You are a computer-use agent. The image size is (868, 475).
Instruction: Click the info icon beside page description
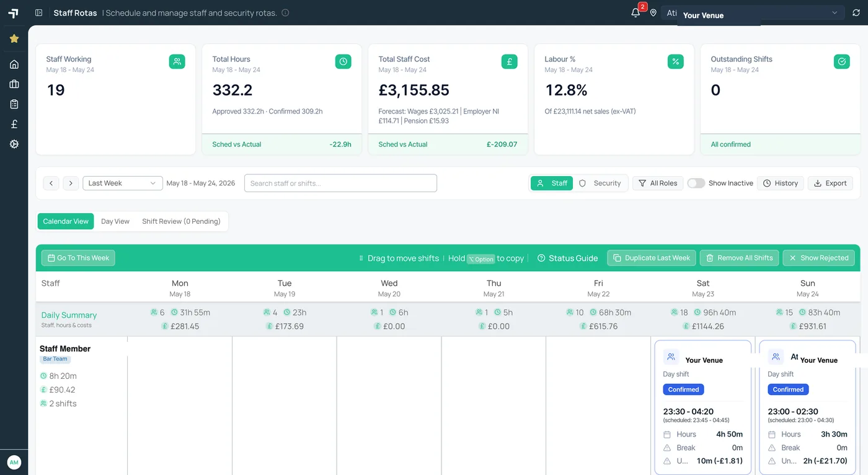click(285, 12)
